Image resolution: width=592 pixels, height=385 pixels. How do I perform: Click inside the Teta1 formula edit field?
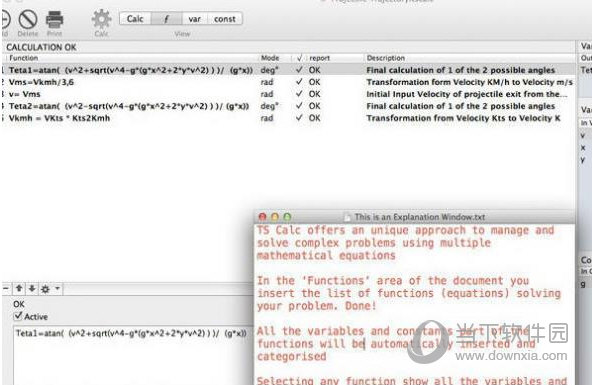(x=133, y=356)
